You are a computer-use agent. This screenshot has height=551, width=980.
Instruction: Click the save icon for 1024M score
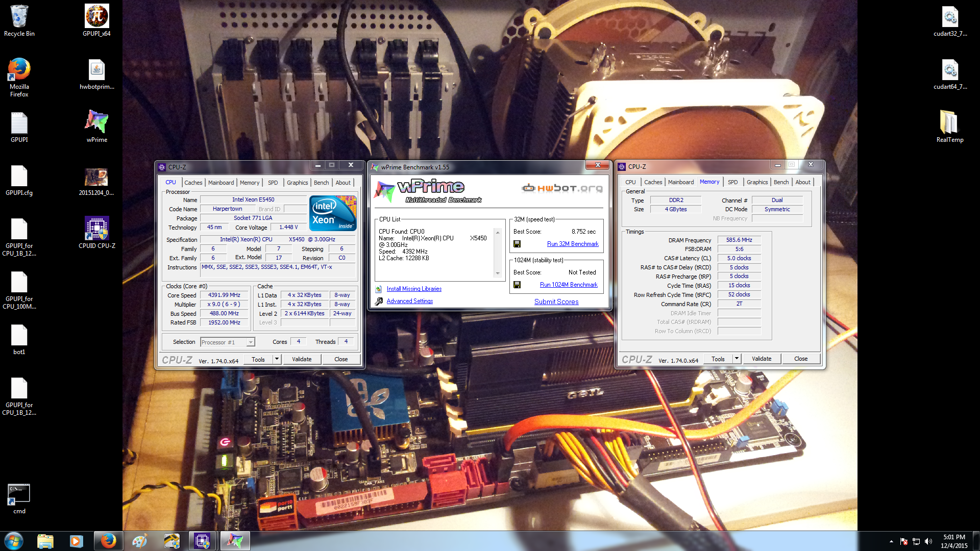click(517, 285)
